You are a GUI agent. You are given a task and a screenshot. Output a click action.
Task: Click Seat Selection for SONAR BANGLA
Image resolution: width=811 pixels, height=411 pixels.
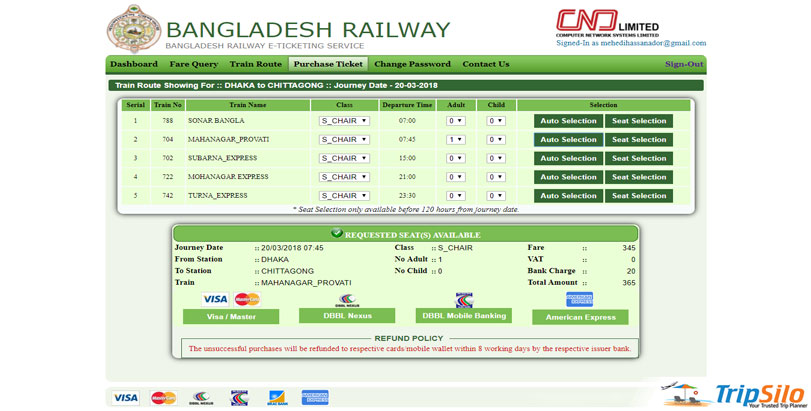[639, 121]
